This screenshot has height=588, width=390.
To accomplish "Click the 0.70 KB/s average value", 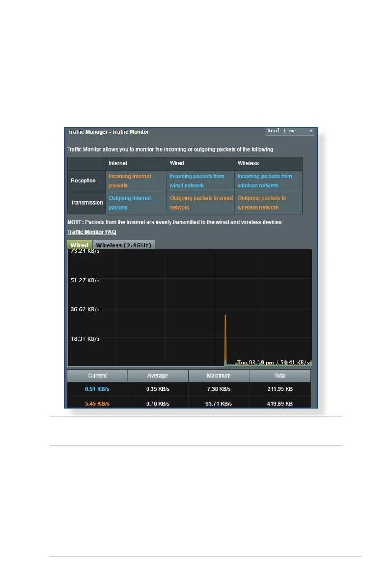I will (x=158, y=404).
